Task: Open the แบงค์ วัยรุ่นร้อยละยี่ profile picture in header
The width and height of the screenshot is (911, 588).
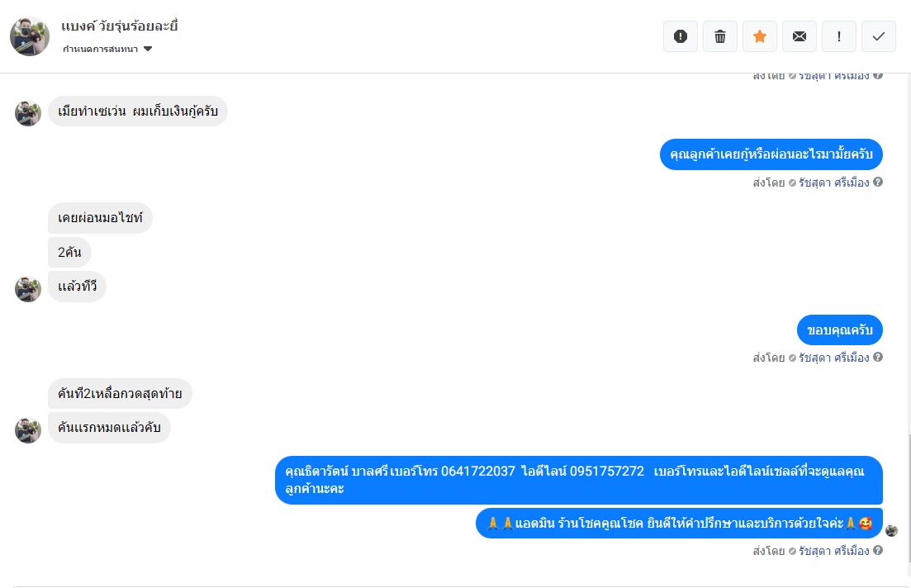Action: [x=30, y=36]
